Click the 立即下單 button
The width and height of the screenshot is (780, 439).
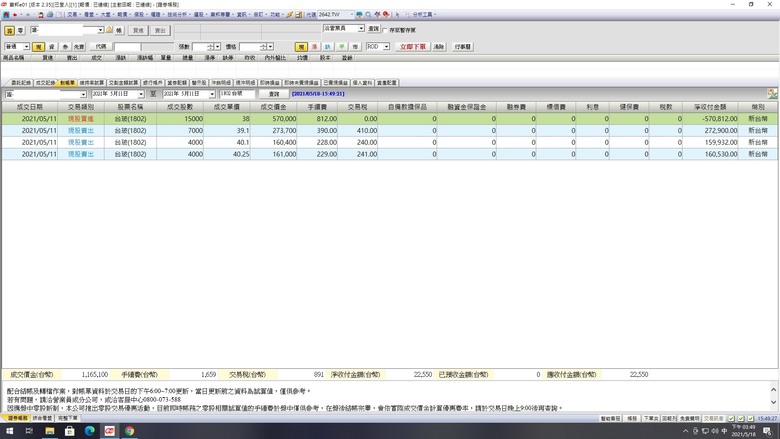pos(413,47)
